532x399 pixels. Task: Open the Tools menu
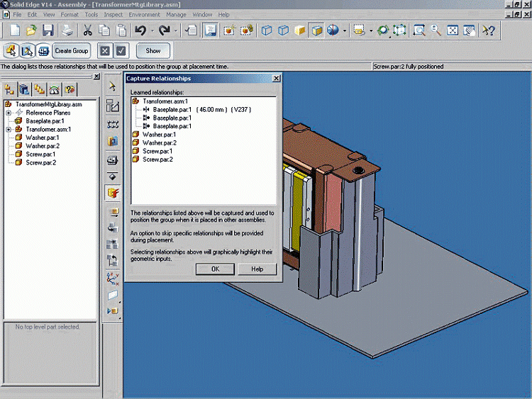tap(92, 15)
